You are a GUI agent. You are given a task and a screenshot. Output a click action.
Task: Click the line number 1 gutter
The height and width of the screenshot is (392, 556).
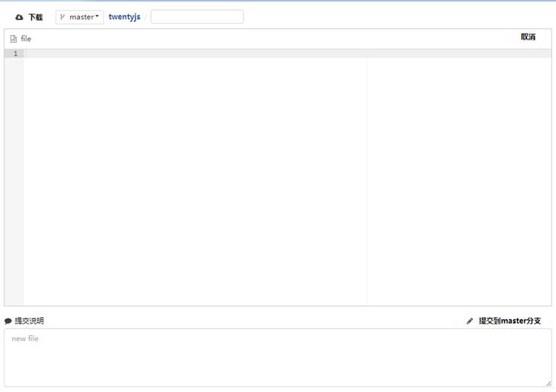[15, 53]
